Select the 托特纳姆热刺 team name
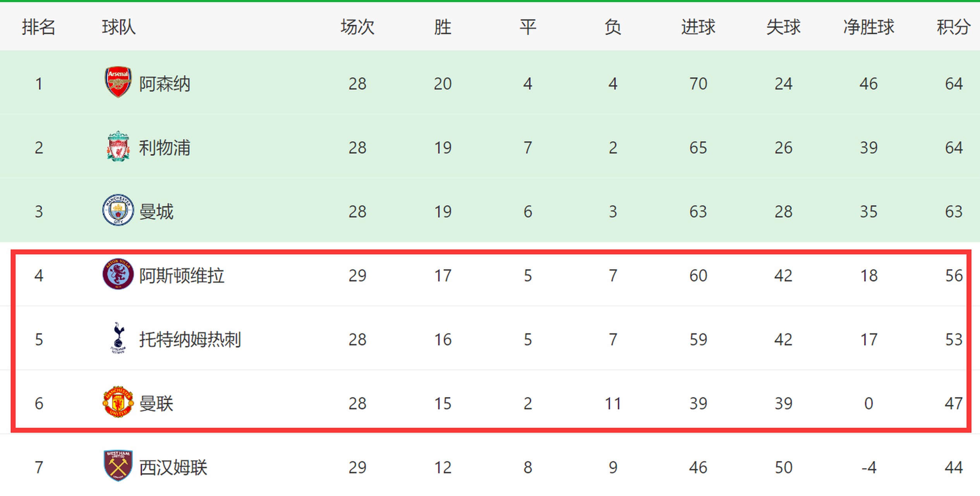The width and height of the screenshot is (980, 496). pyautogui.click(x=190, y=339)
